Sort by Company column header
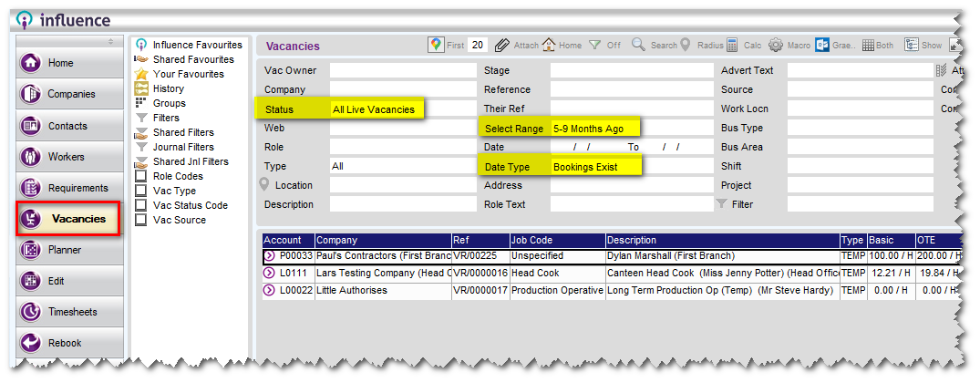Screen dimensions: 980x383 click(383, 240)
